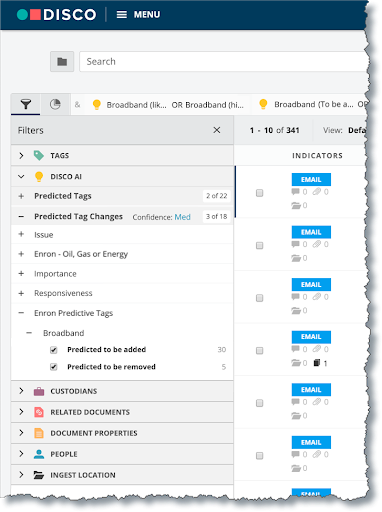Click the green Tags icon
The height and width of the screenshot is (512, 382).
[x=39, y=155]
